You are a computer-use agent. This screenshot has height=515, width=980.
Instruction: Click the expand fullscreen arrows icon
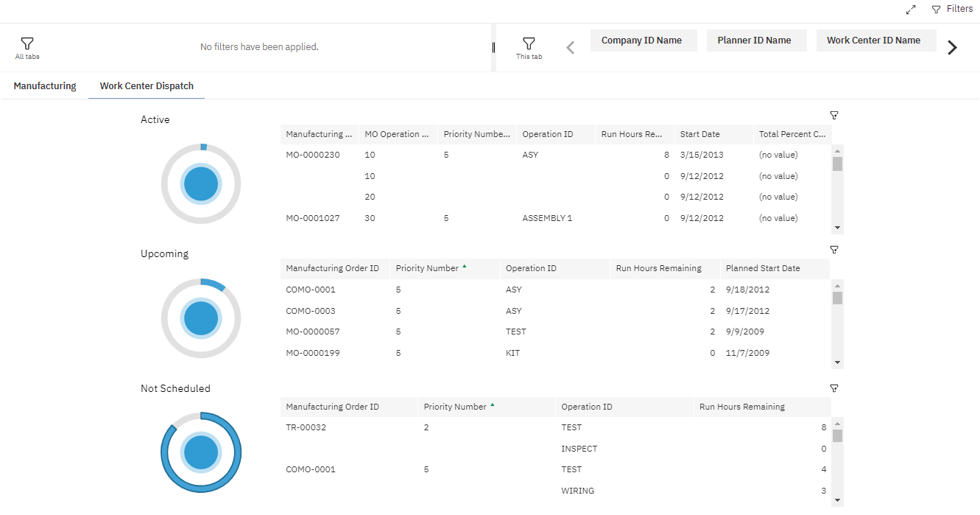pyautogui.click(x=911, y=10)
